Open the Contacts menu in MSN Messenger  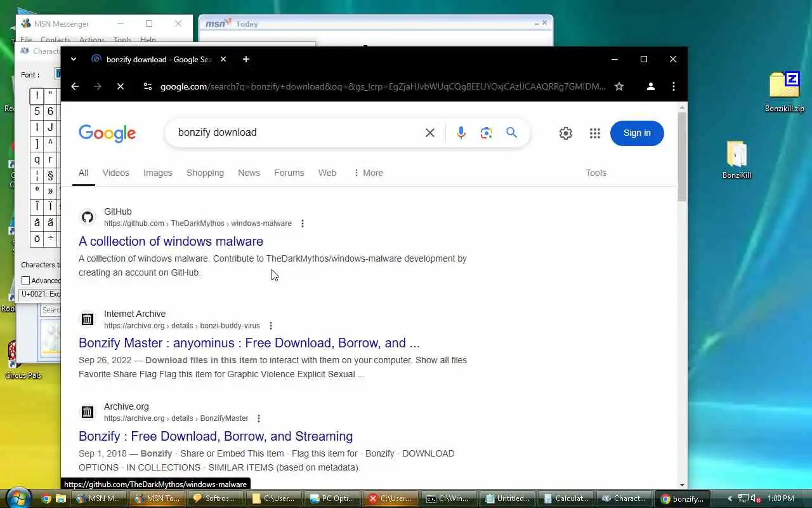(55, 40)
